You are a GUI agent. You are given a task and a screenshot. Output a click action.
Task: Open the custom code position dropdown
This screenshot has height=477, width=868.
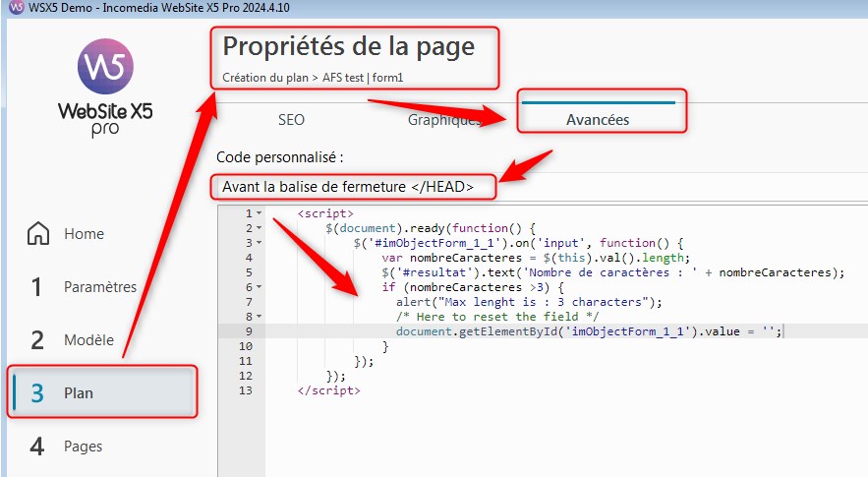pos(539,186)
